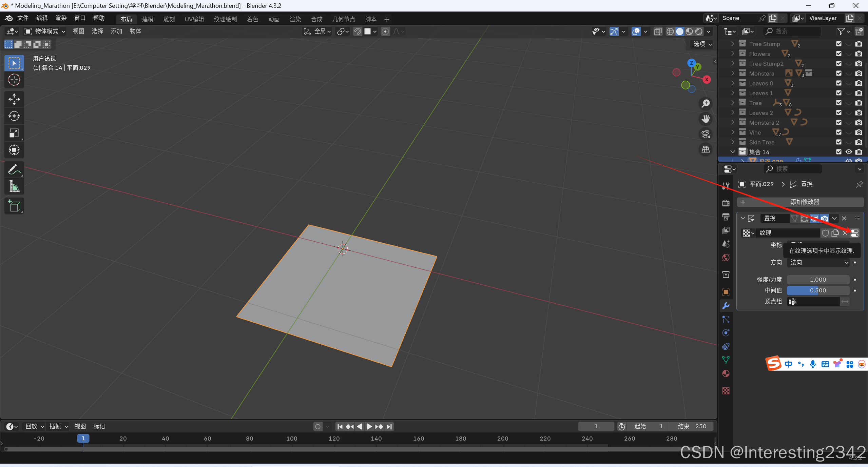The height and width of the screenshot is (467, 868).
Task: Click the 中间值 0.500 slider
Action: pos(818,290)
